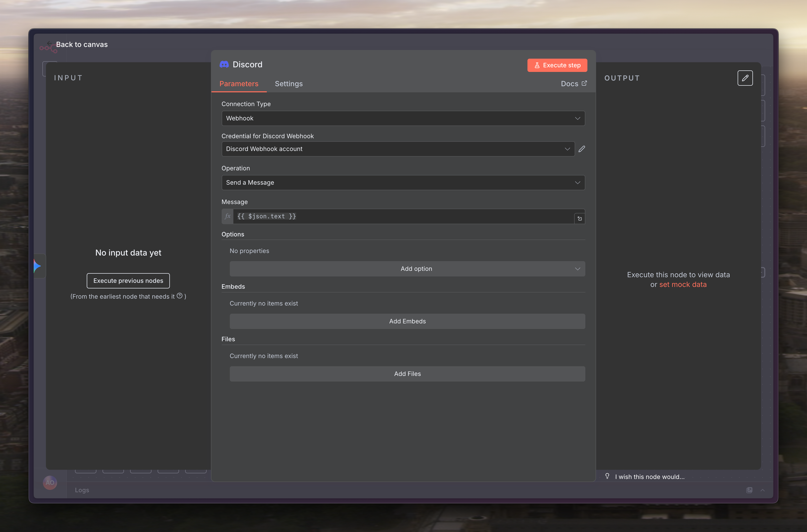Image resolution: width=807 pixels, height=532 pixels.
Task: Open the Discord Webhook account credential dropdown
Action: click(398, 149)
